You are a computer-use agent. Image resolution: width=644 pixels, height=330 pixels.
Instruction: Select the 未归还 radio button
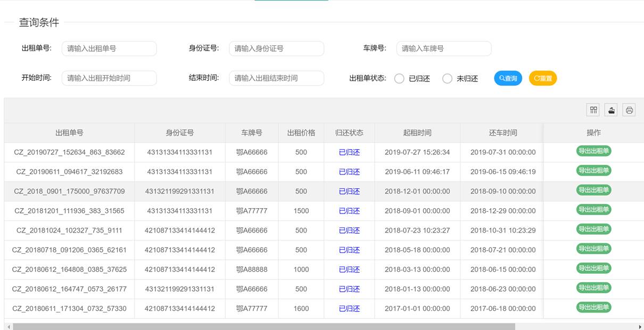(x=447, y=79)
